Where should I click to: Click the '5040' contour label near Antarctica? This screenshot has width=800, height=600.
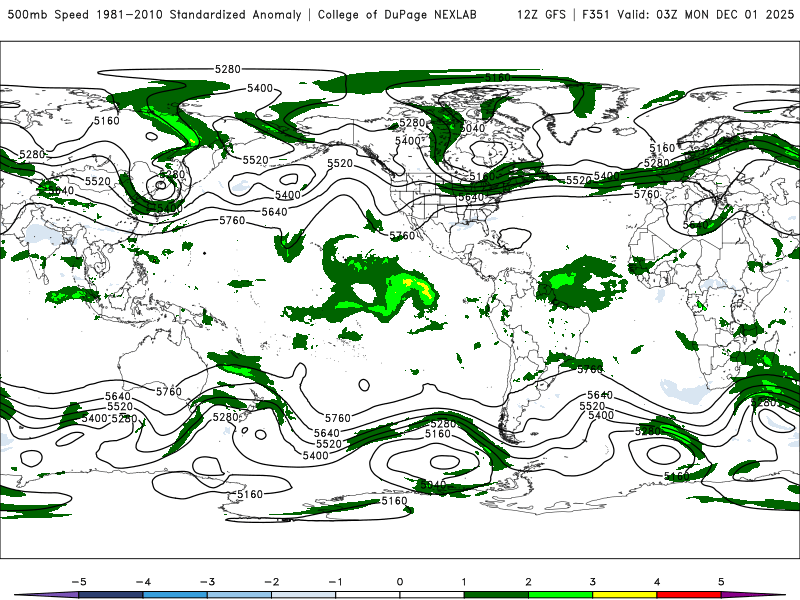pyautogui.click(x=433, y=484)
